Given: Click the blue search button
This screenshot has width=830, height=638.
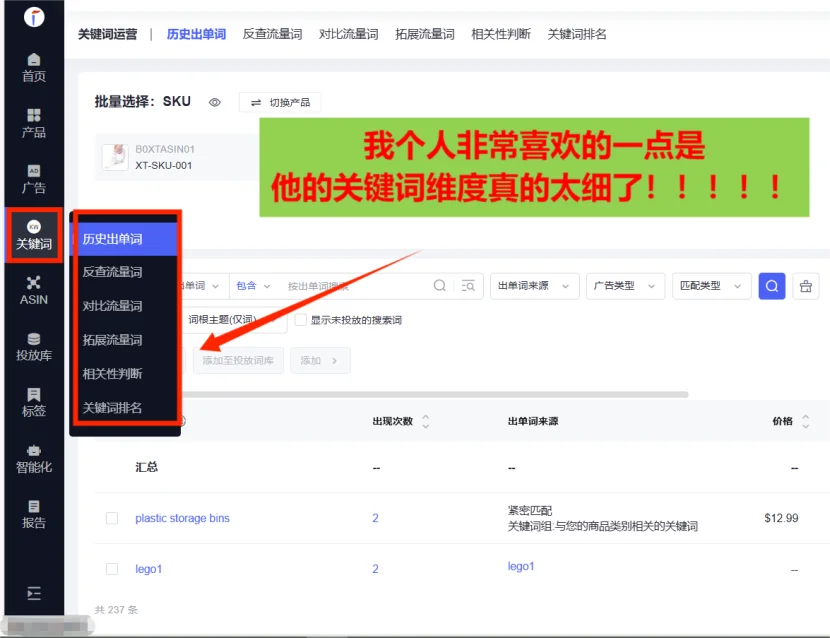Looking at the screenshot, I should [x=772, y=286].
